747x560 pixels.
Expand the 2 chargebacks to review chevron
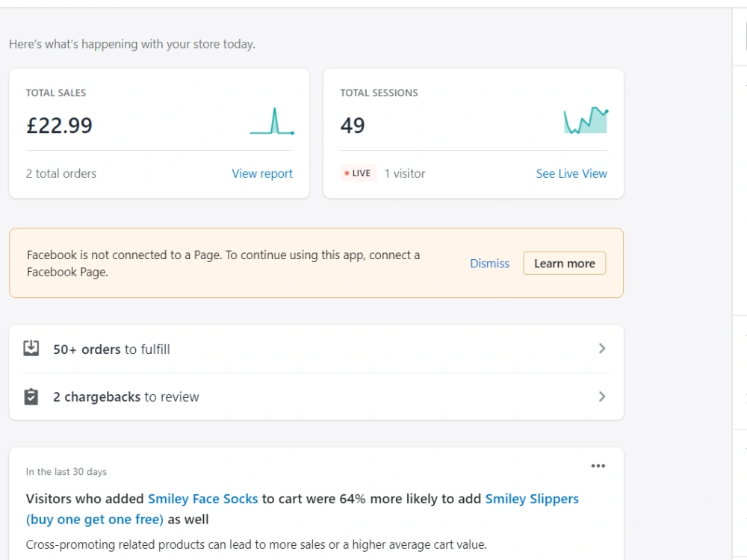pyautogui.click(x=601, y=396)
